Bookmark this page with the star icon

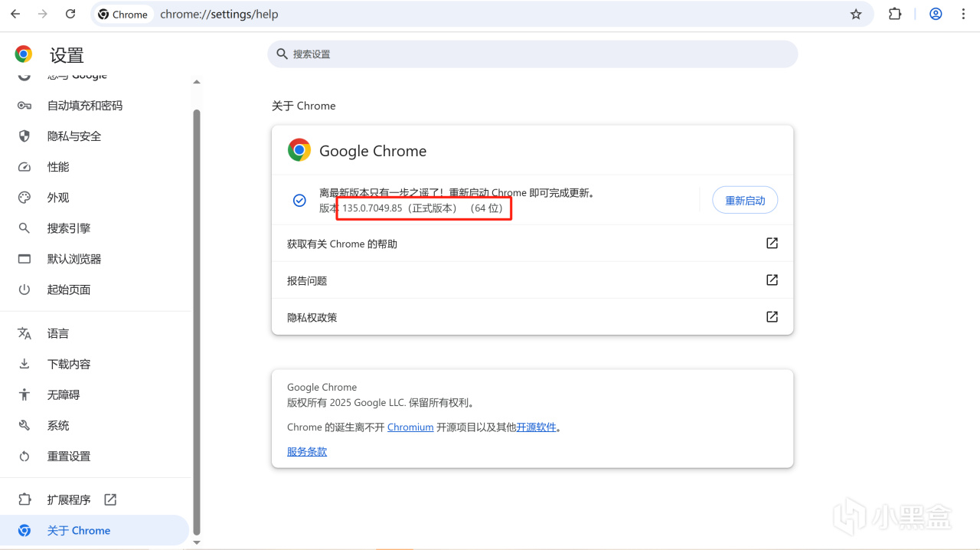tap(856, 14)
